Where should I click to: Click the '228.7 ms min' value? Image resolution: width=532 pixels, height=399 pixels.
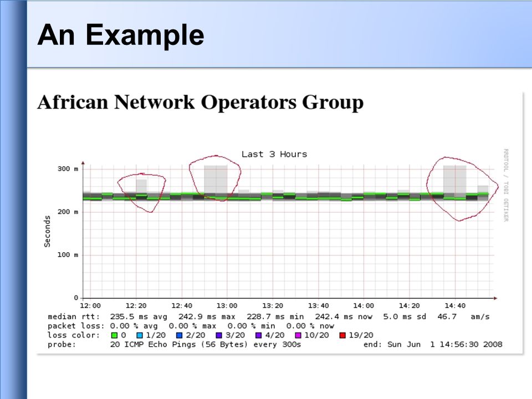click(x=275, y=316)
